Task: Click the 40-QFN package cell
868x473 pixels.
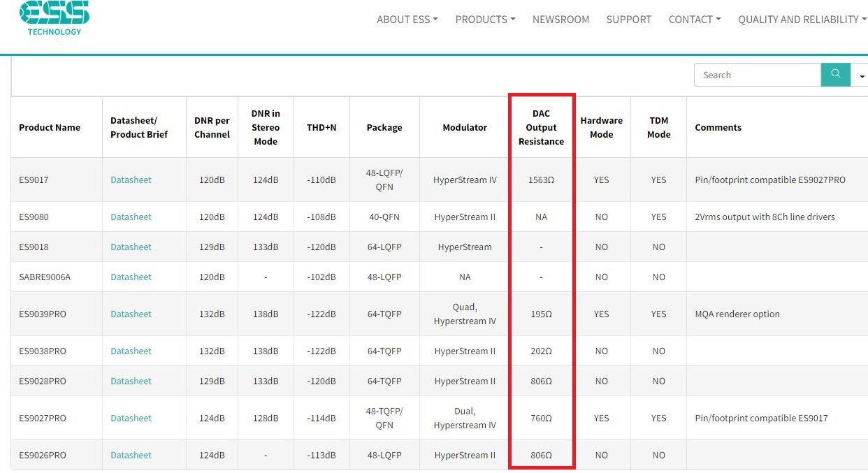Action: point(384,217)
